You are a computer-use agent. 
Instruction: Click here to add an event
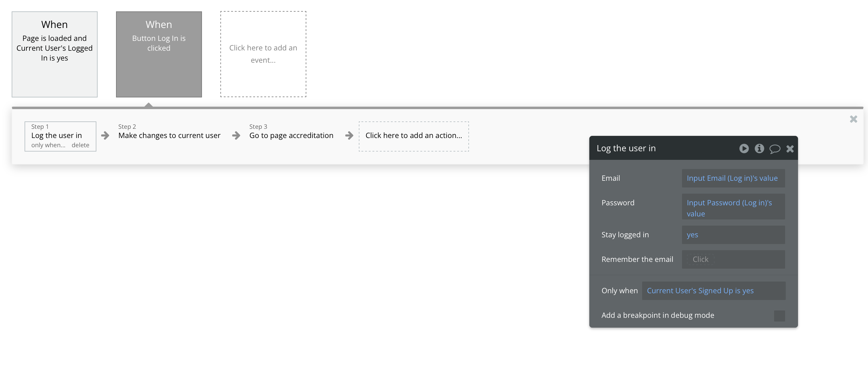(x=263, y=54)
